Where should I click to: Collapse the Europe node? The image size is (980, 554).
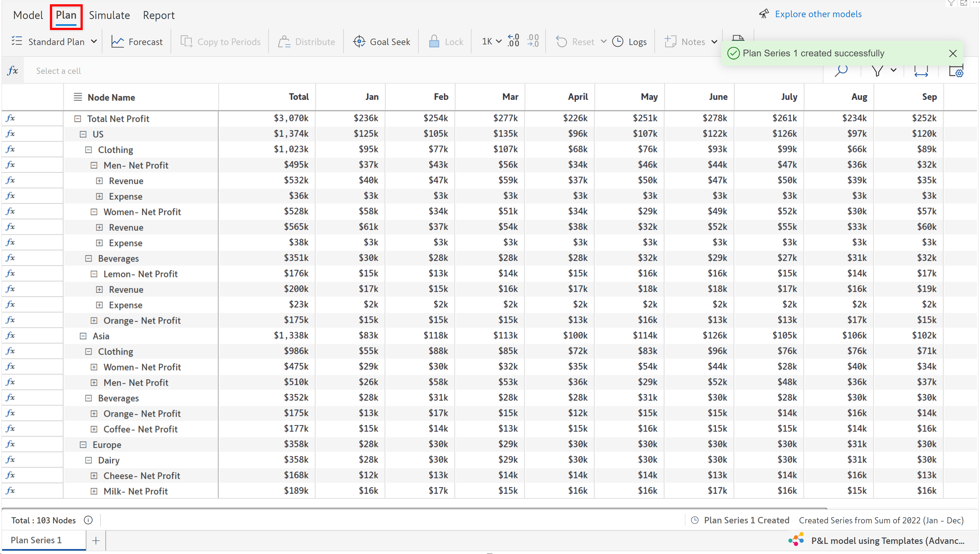click(x=83, y=444)
